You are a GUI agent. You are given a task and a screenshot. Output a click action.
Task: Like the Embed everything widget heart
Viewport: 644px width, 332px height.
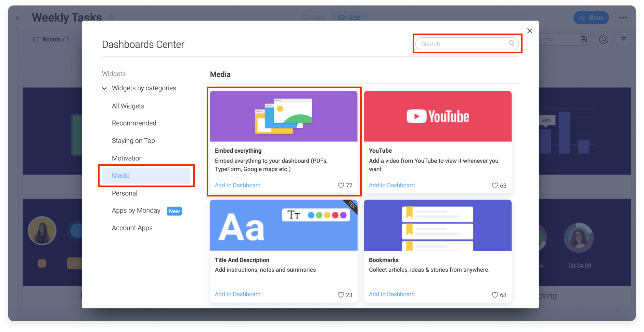click(341, 186)
